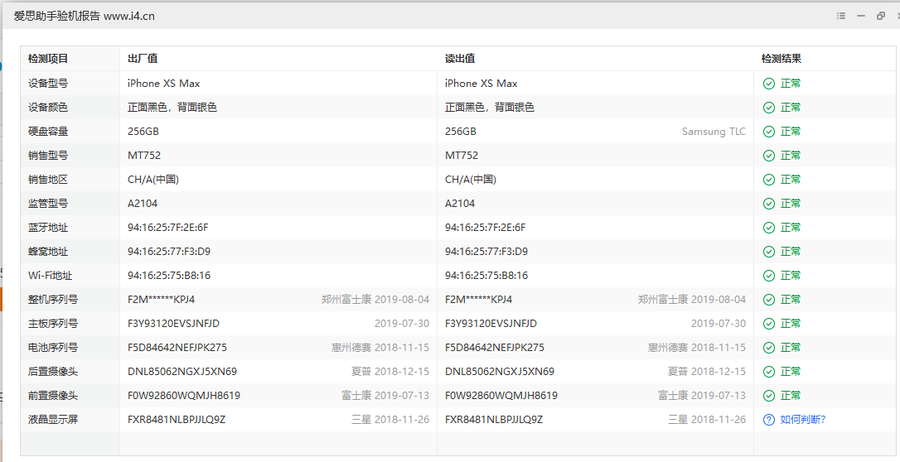
Task: Select the 前置摄像头 row label
Action: (53, 396)
